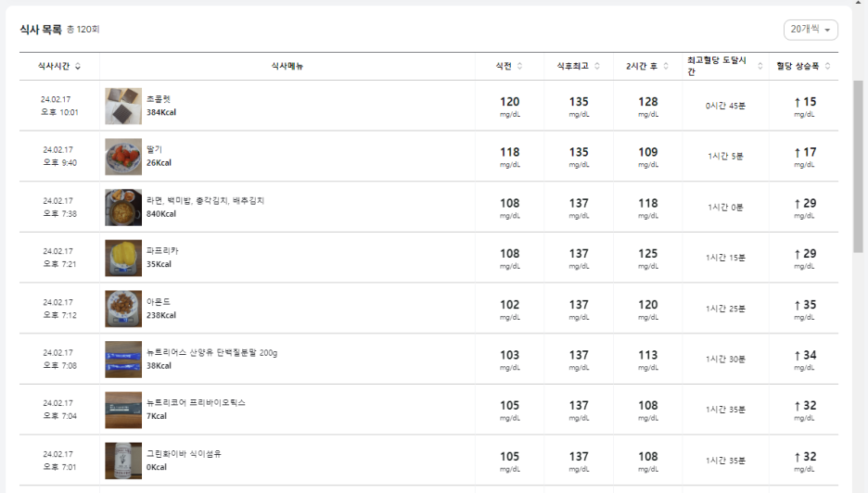Sort by 2시간 후 column arrows

(x=666, y=67)
